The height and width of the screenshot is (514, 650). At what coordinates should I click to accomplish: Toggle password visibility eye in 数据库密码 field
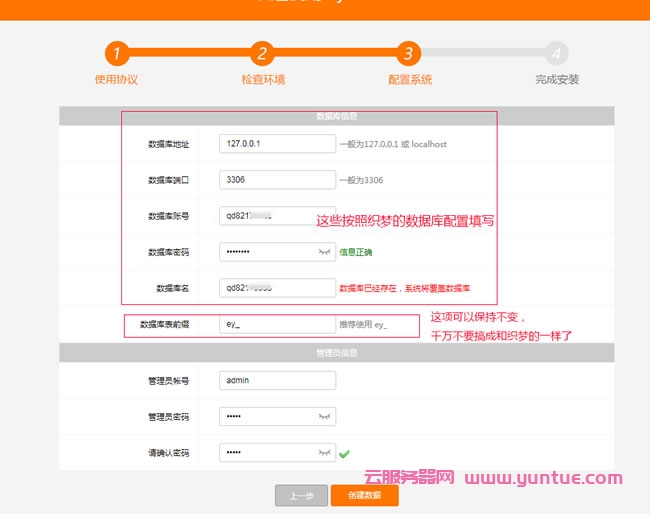tap(324, 252)
